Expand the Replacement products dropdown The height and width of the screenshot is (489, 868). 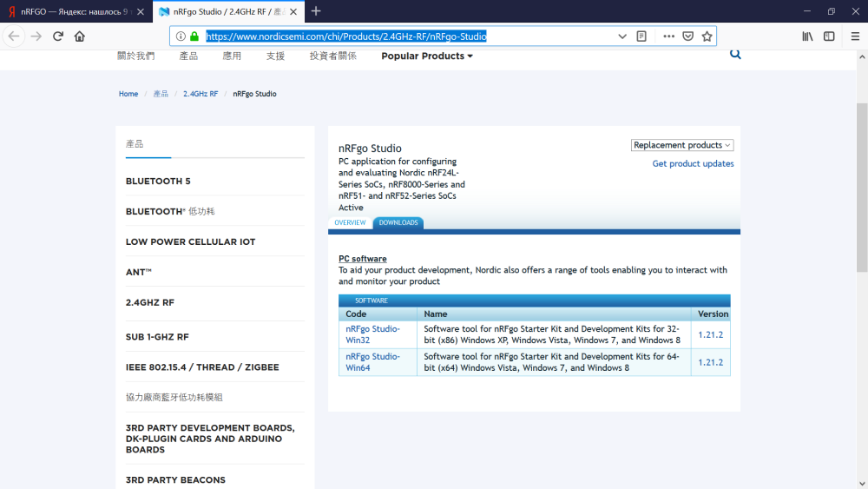(x=682, y=145)
